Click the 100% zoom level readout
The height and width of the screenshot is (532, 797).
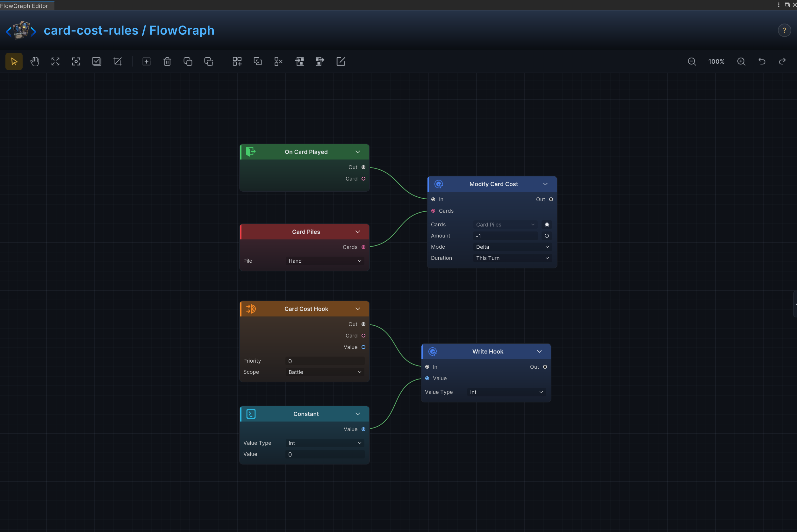716,61
